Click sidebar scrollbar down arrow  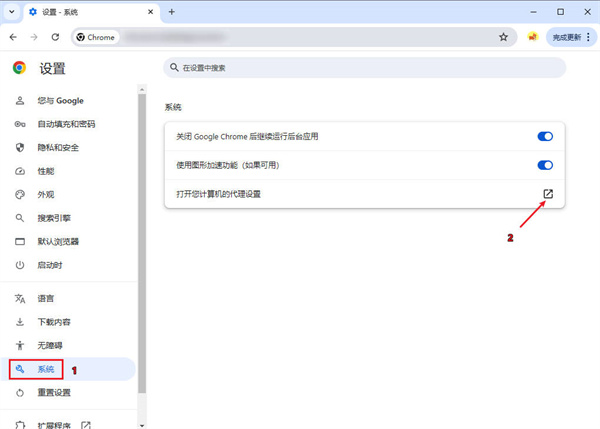142,425
